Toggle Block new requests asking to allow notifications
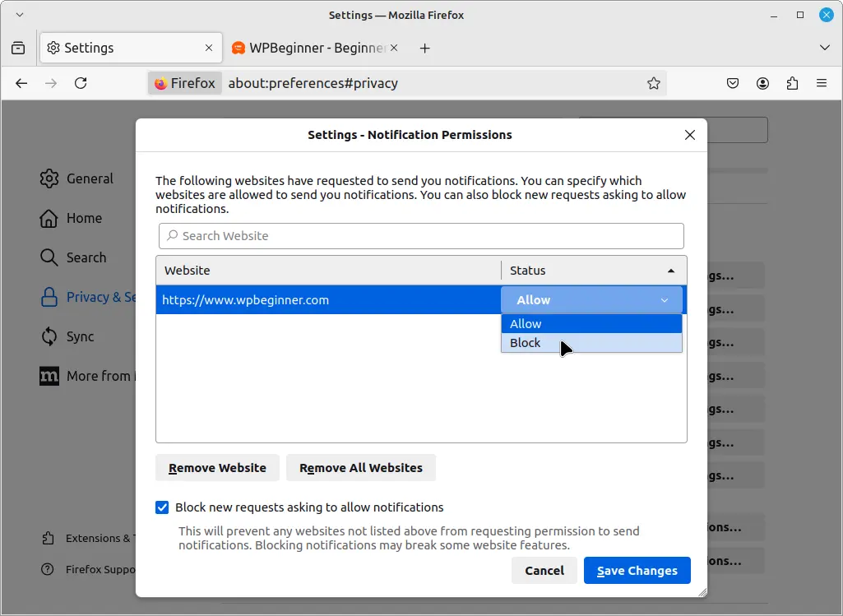 click(x=162, y=507)
